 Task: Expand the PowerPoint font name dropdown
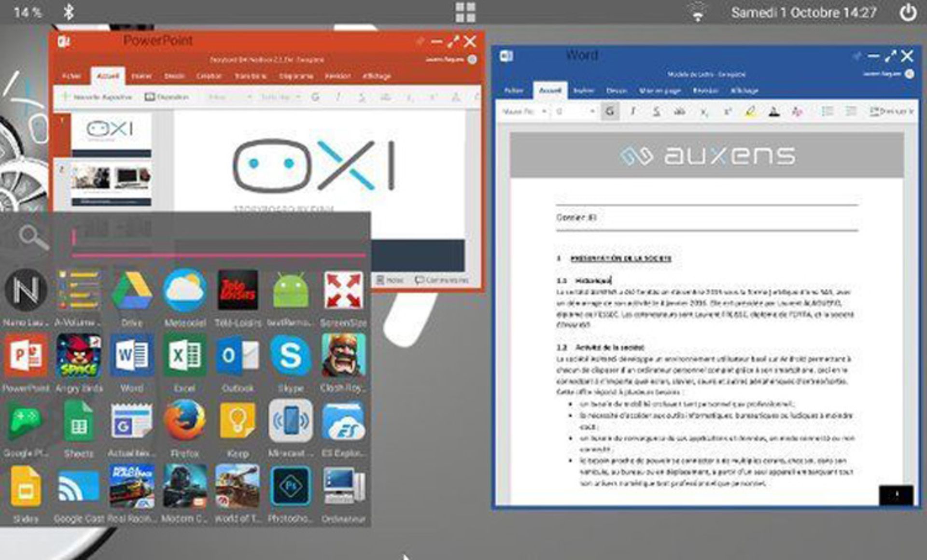pos(250,97)
